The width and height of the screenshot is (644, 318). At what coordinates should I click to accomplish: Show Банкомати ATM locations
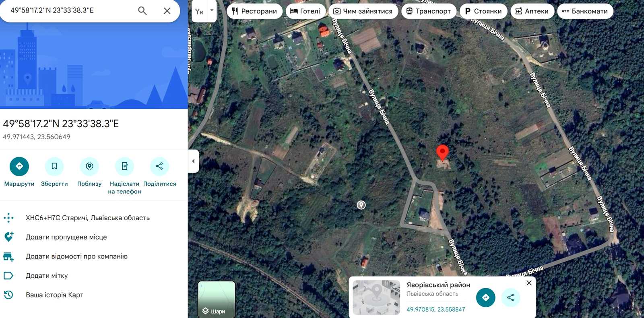coord(585,11)
